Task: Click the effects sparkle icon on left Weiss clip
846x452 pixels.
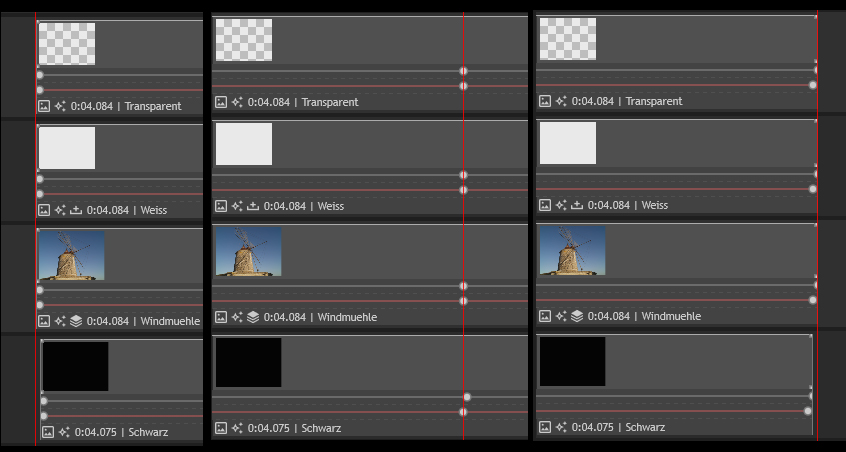Action: tap(60, 210)
